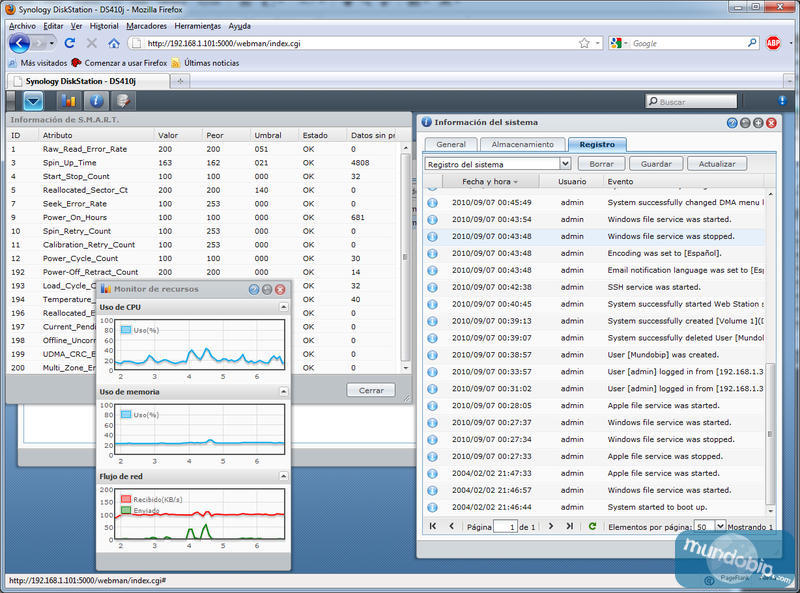Open the Firefox history dropdown arrow next to forward
800x593 pixels.
[52, 43]
